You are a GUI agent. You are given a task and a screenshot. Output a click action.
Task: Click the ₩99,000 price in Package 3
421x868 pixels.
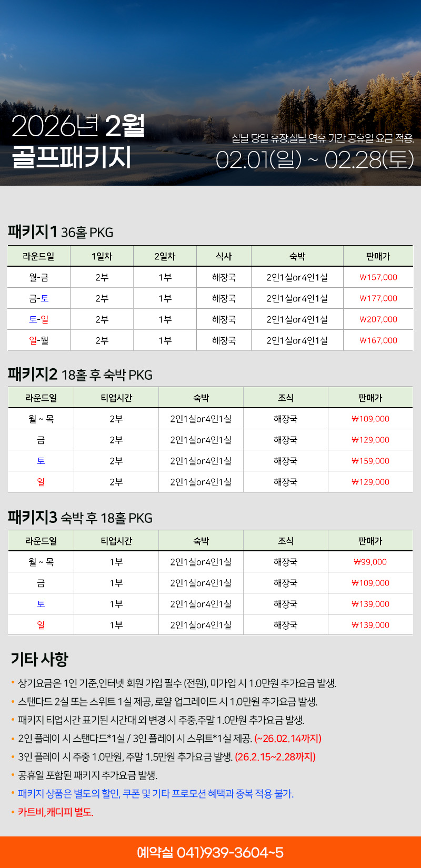click(x=370, y=562)
